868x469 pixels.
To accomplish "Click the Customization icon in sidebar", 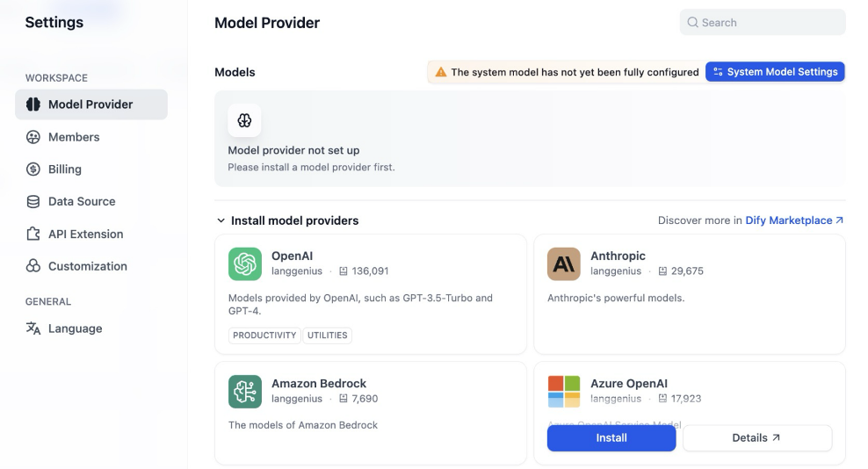I will pyautogui.click(x=33, y=266).
